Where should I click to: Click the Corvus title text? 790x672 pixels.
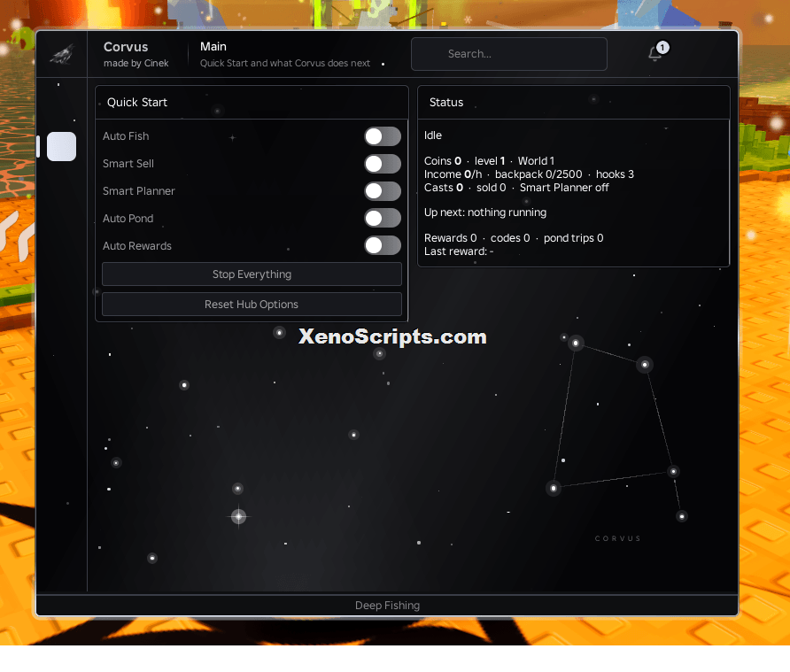tap(126, 47)
